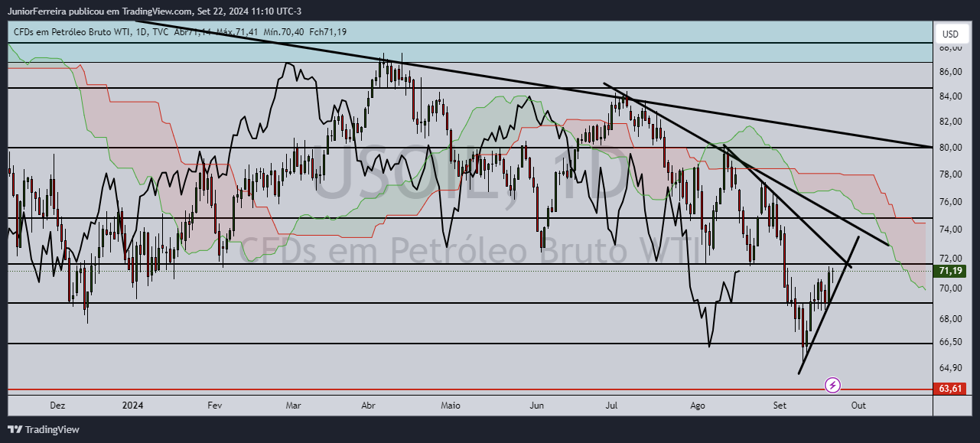The width and height of the screenshot is (980, 443).
Task: Click the 84,00 price axis label
Action: pos(950,96)
